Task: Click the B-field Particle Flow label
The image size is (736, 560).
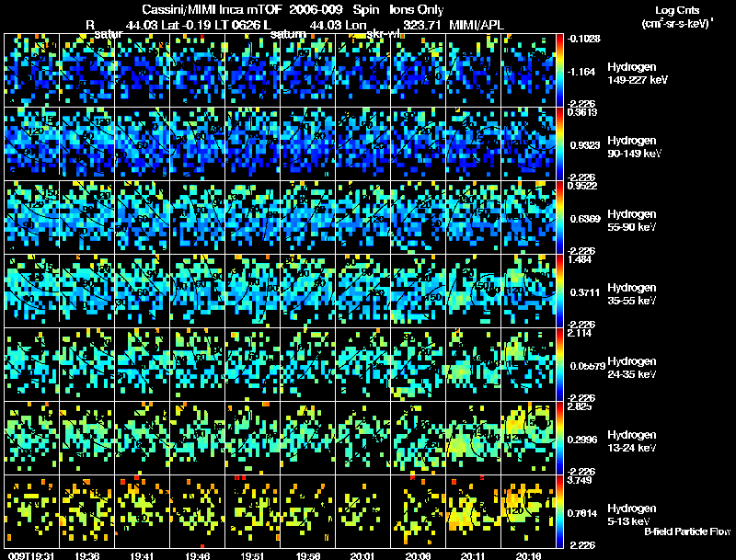Action: pos(687,531)
